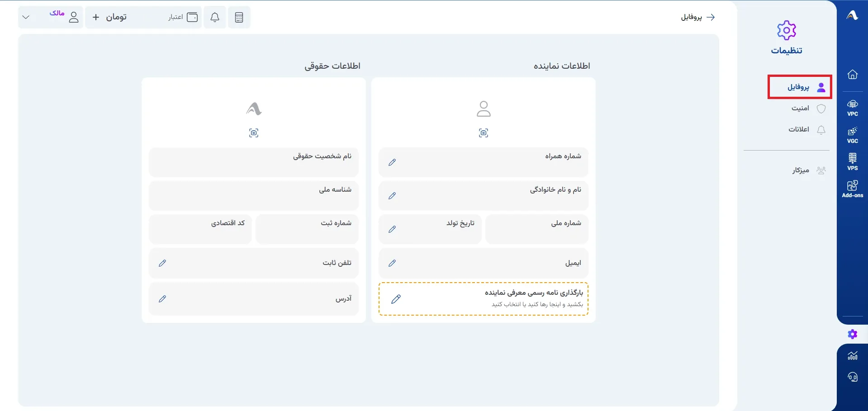Click the representative avatar placeholder
The width and height of the screenshot is (868, 411).
coord(484,109)
